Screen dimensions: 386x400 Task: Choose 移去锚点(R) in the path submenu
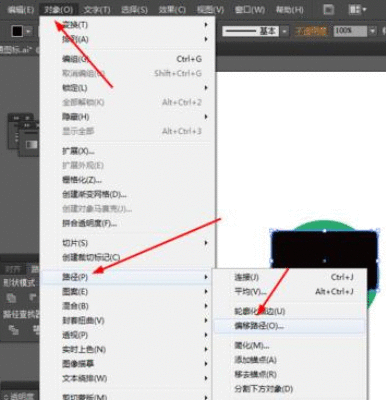tap(289, 374)
